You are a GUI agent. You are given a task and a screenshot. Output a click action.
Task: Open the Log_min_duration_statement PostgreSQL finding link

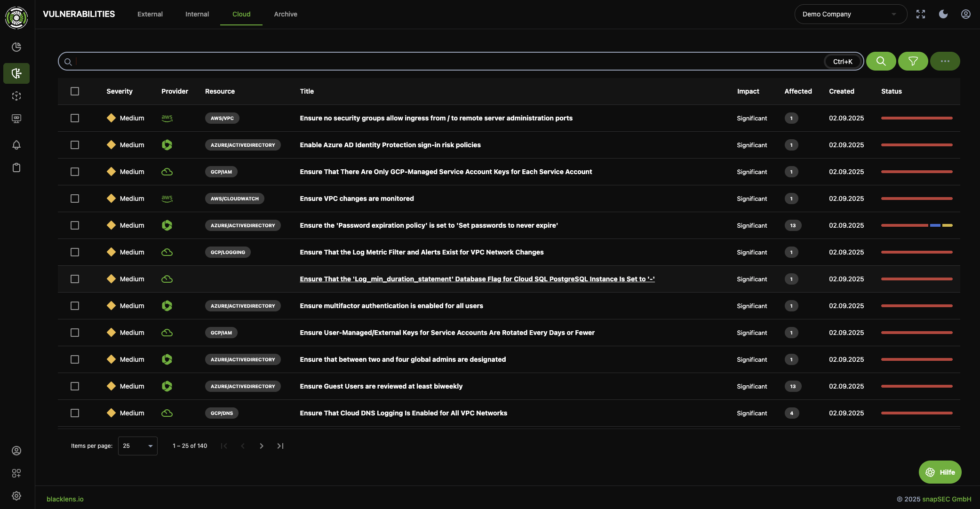coord(477,279)
